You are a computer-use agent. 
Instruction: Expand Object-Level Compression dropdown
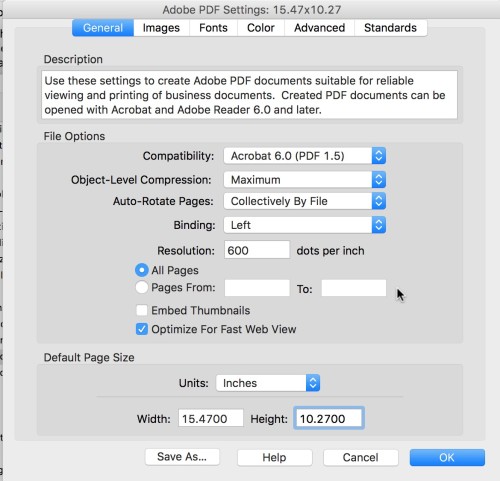click(305, 180)
